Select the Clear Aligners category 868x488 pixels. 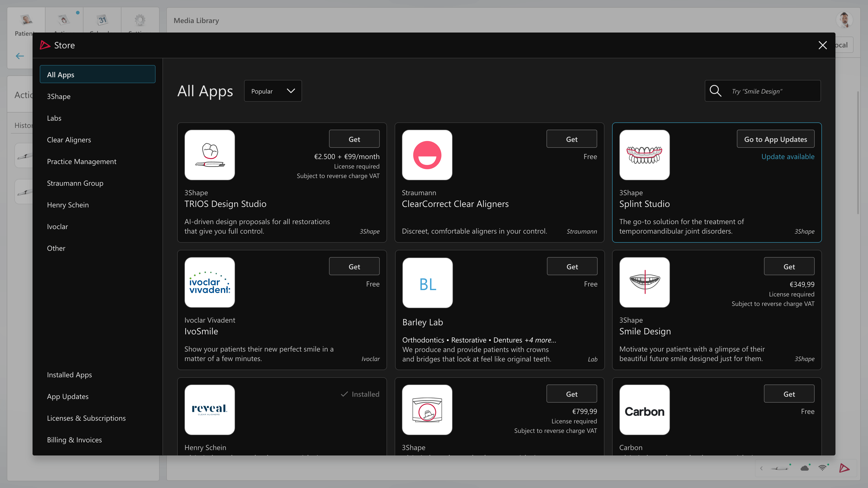click(69, 140)
